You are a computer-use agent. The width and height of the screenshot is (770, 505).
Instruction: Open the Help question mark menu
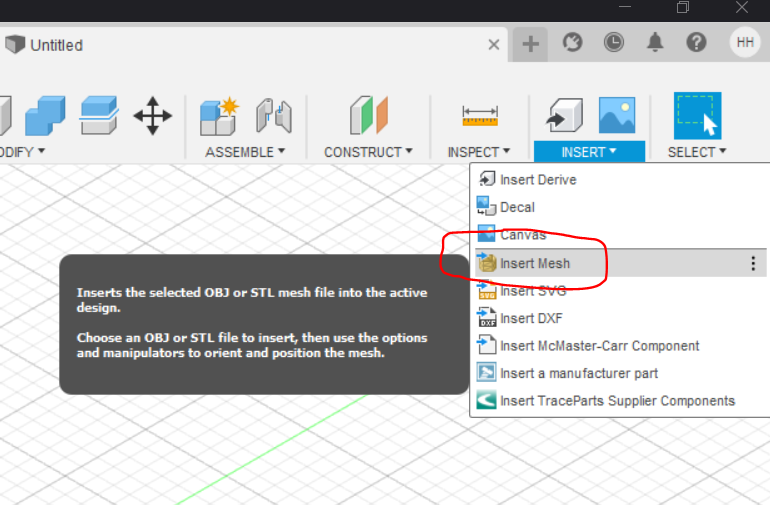696,43
